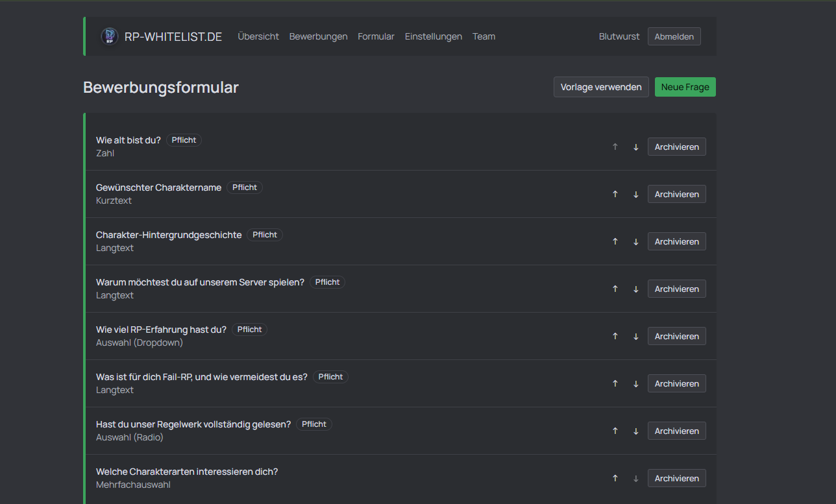Image resolution: width=836 pixels, height=504 pixels.
Task: Click the 'Charakter-Hintergrundgeschichte' title
Action: point(169,235)
